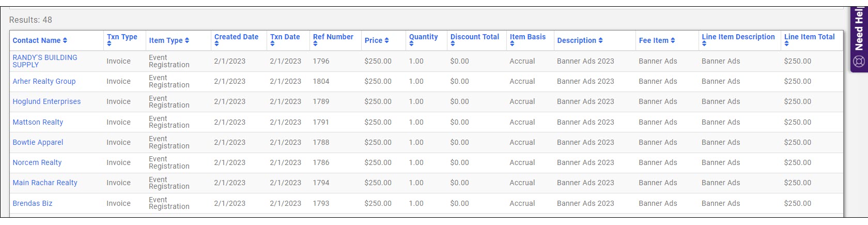Open the Main Rachar Realty contact
The image size is (868, 225).
(45, 183)
